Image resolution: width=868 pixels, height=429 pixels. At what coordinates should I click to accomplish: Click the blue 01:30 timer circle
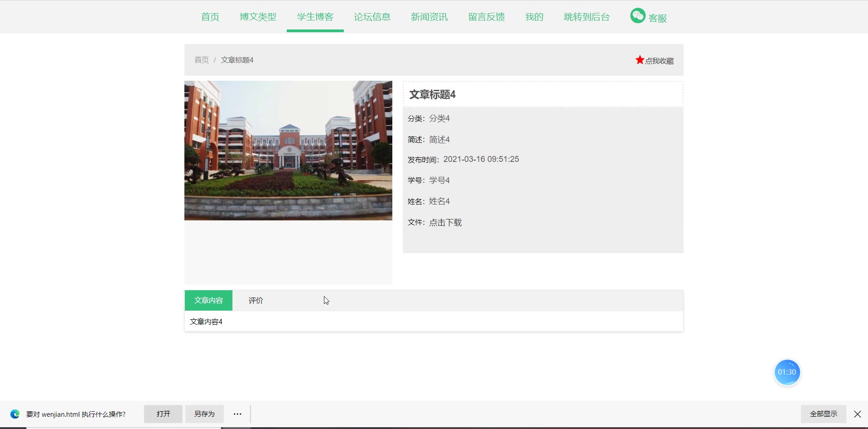[x=787, y=372]
